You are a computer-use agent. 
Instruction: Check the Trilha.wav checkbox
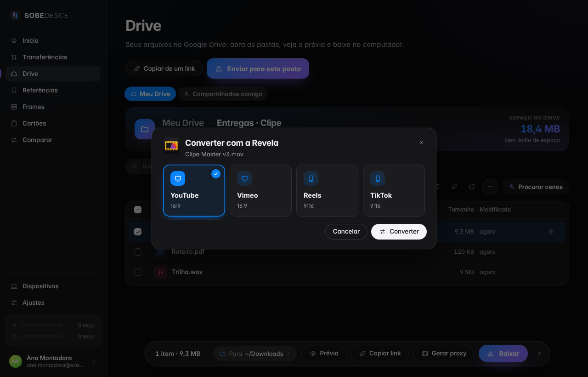click(138, 272)
